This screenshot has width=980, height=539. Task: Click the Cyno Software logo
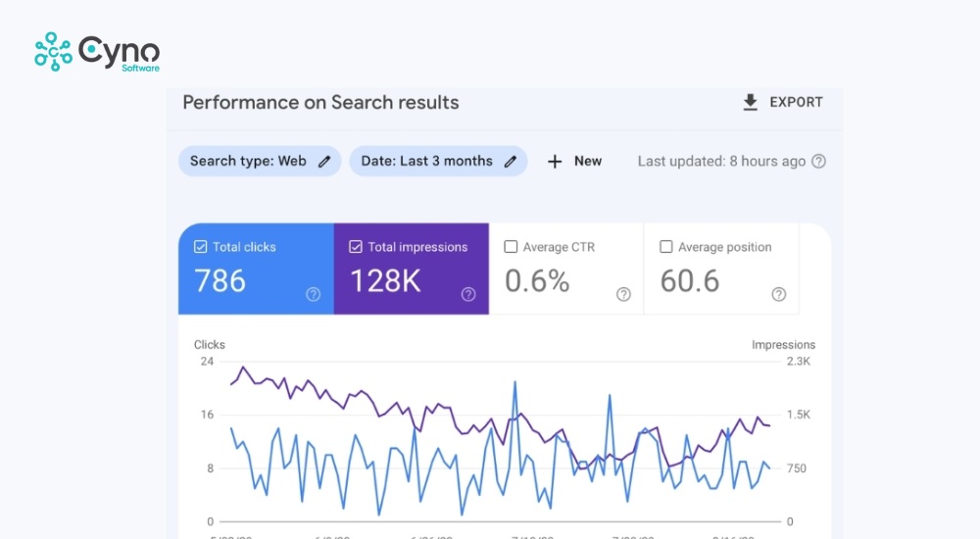(96, 52)
